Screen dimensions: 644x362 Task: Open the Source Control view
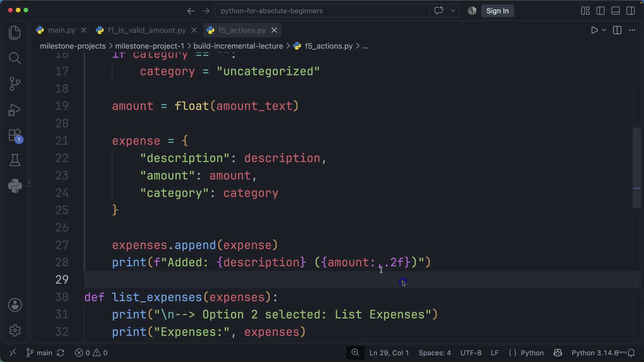(15, 84)
